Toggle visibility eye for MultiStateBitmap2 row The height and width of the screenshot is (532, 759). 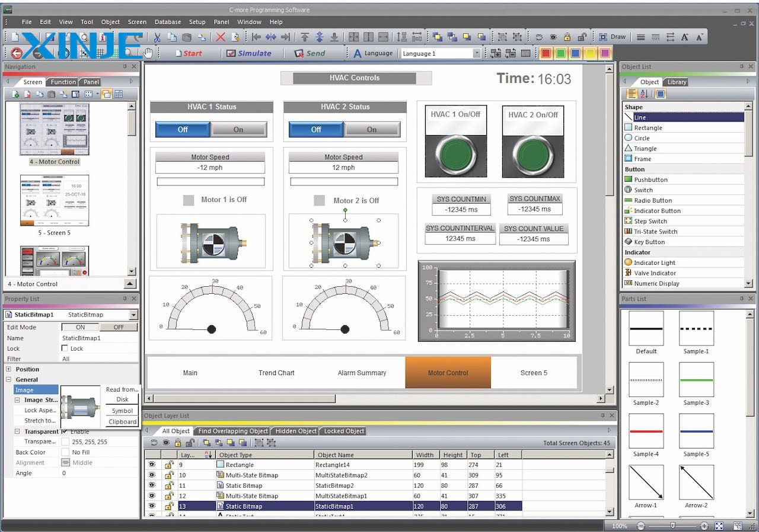pyautogui.click(x=152, y=475)
